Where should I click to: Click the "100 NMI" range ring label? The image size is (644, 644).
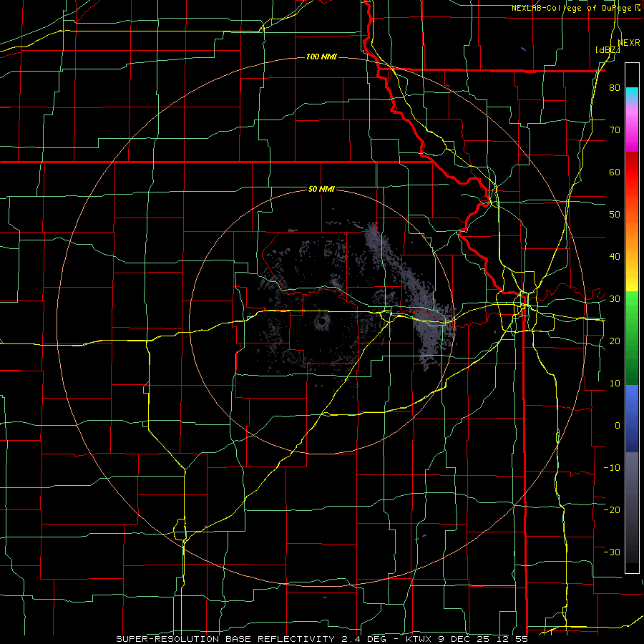coord(321,57)
